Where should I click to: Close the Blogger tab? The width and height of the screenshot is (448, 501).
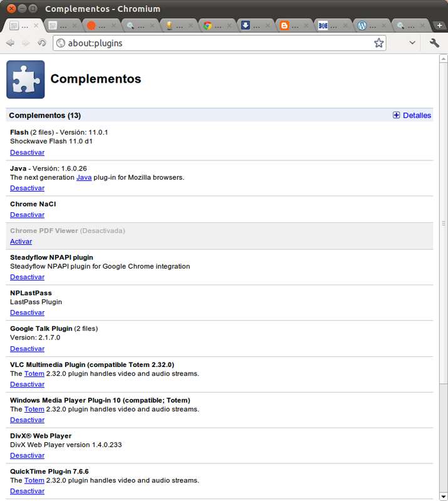(x=306, y=25)
